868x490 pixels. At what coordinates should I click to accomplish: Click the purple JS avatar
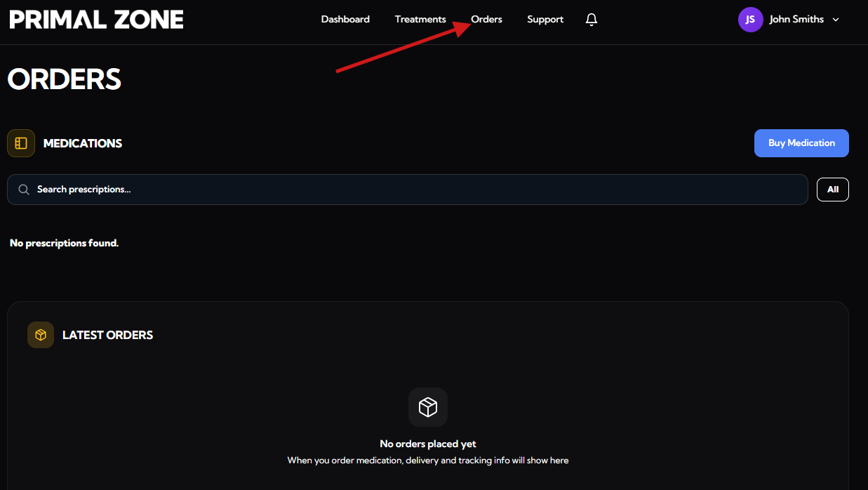click(x=750, y=20)
